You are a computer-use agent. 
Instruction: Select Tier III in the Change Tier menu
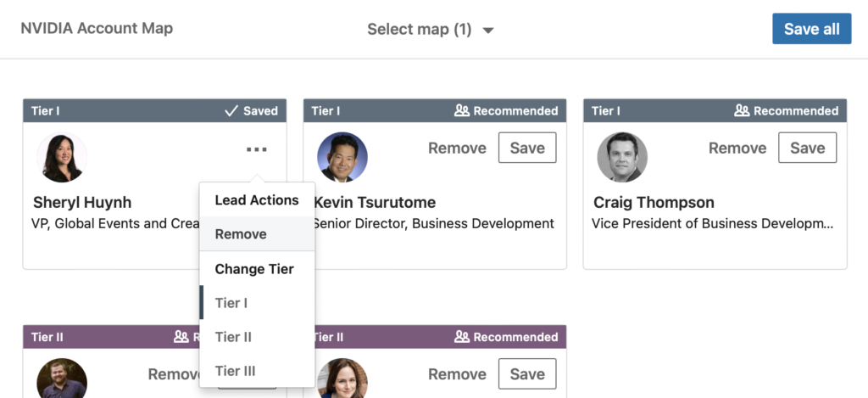[x=235, y=371]
